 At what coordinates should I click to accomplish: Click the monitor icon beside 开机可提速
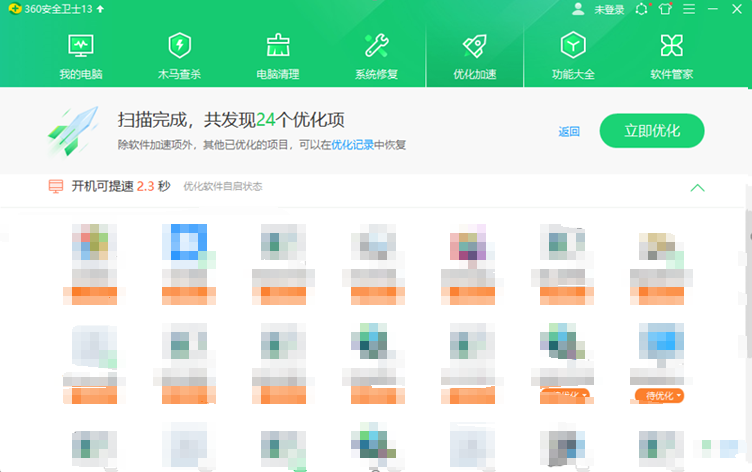56,186
